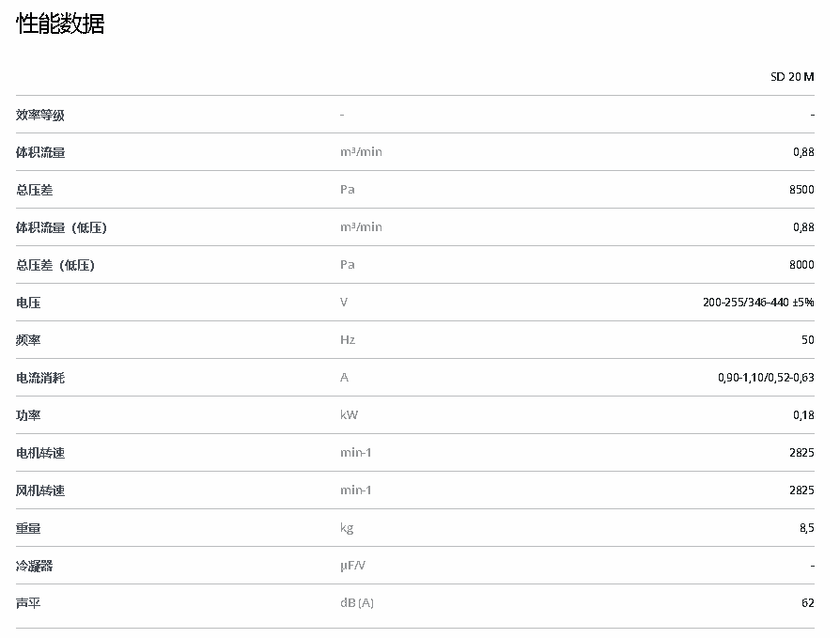Click the frequency value 50
Screen dimensions: 840x638
pos(807,340)
